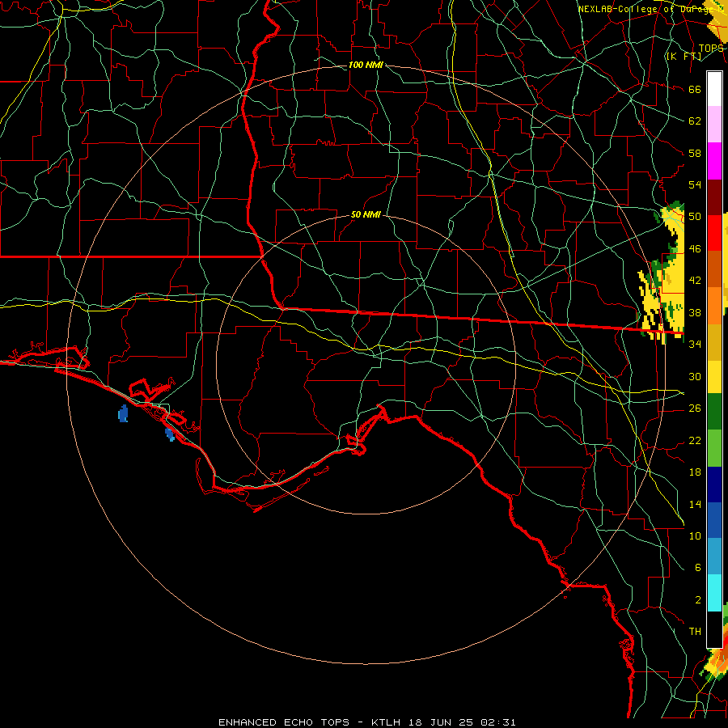Click the '50 NMI' range ring label
The height and width of the screenshot is (728, 728).
366,214
